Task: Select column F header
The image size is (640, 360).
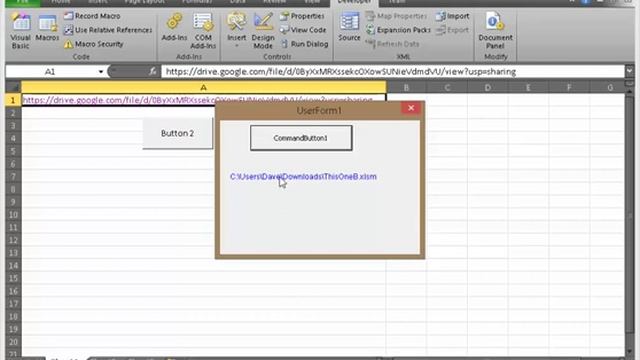Action: coord(569,87)
